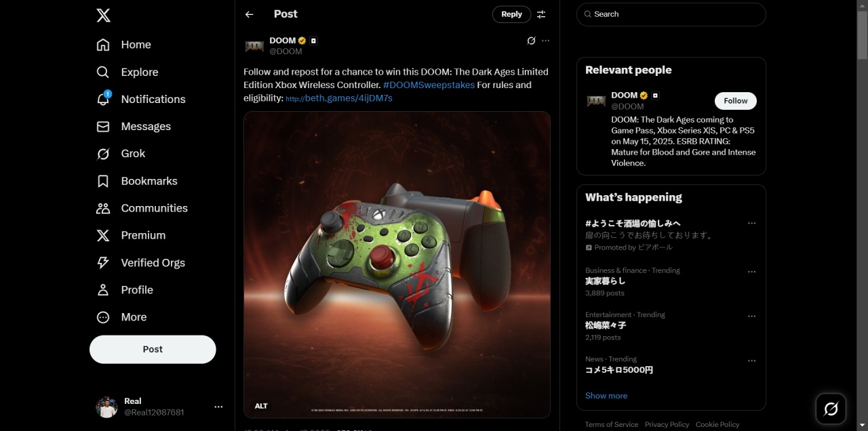This screenshot has width=868, height=431.
Task: Open Notifications with unread badge
Action: coord(141,100)
